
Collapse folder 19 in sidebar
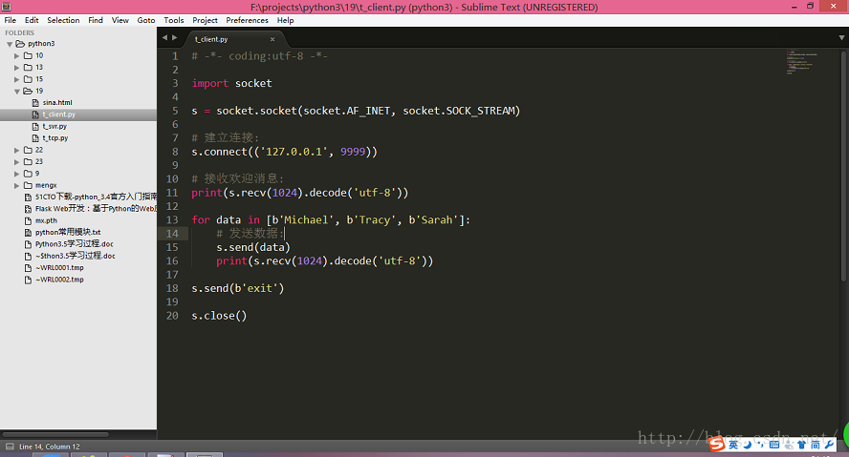pos(17,91)
